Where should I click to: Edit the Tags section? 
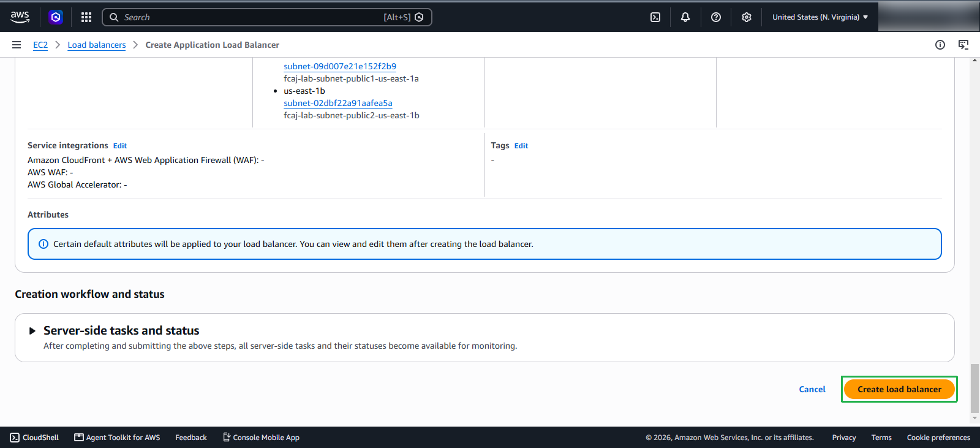click(521, 146)
